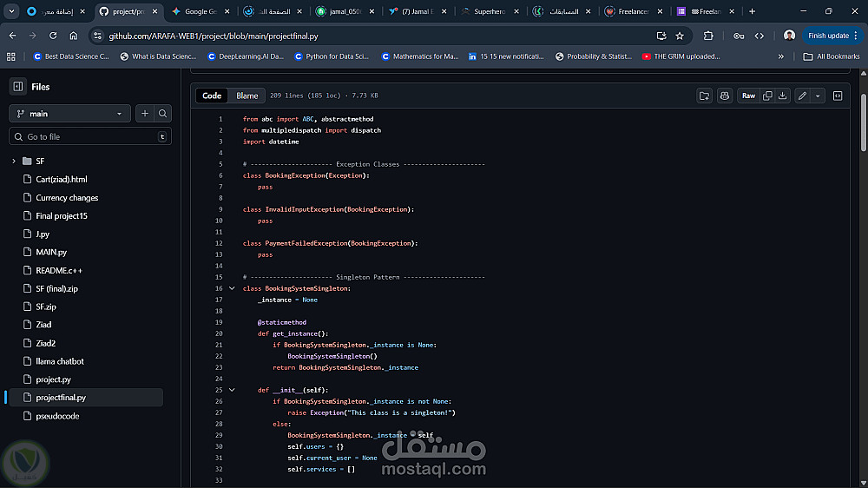Open Cart(ziad).html in file tree

(x=62, y=180)
